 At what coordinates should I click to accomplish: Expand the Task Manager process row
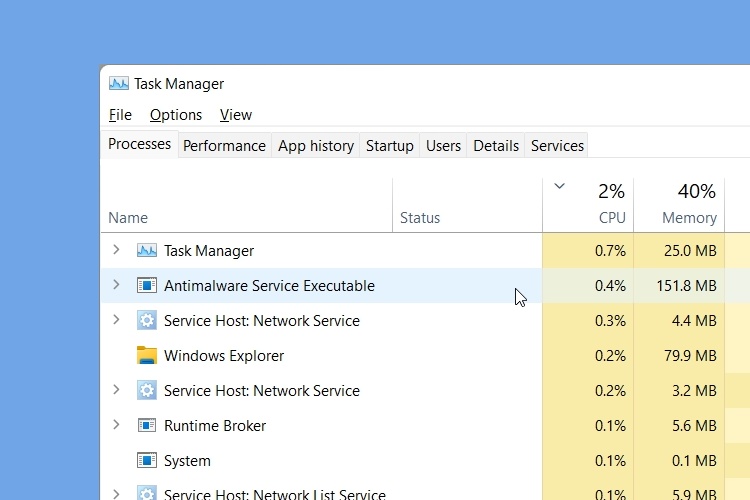pos(116,250)
